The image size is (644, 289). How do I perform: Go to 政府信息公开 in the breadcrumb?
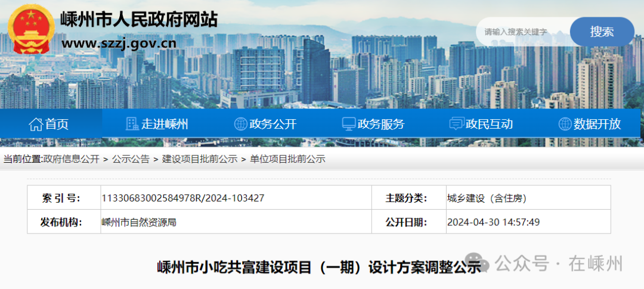tap(72, 159)
